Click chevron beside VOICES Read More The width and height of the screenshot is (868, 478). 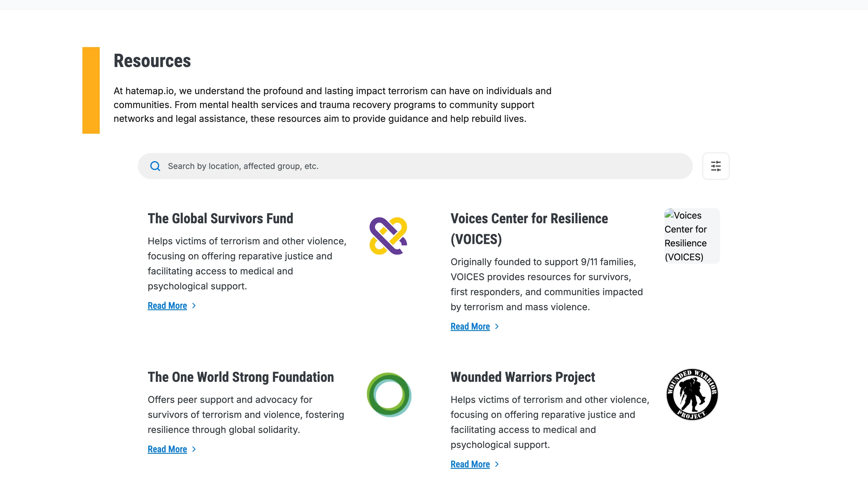497,327
